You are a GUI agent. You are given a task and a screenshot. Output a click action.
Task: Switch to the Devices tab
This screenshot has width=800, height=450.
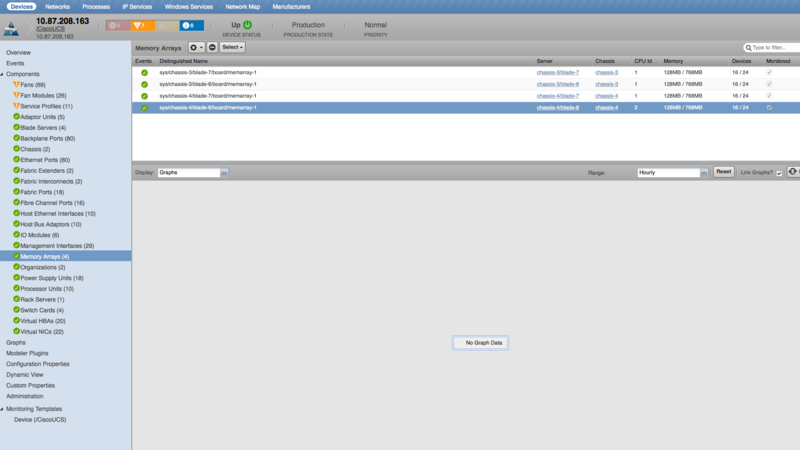(x=21, y=7)
